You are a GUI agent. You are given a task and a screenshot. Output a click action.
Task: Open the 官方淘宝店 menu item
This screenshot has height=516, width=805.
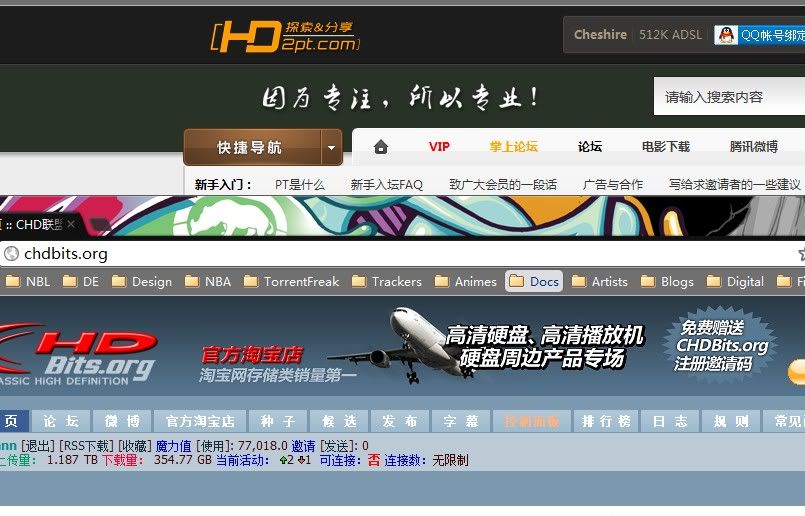click(200, 421)
